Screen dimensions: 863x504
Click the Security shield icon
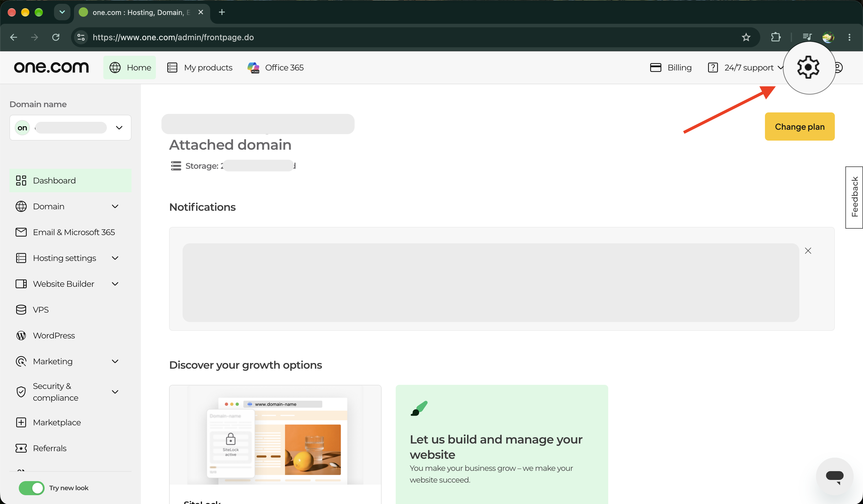21,392
